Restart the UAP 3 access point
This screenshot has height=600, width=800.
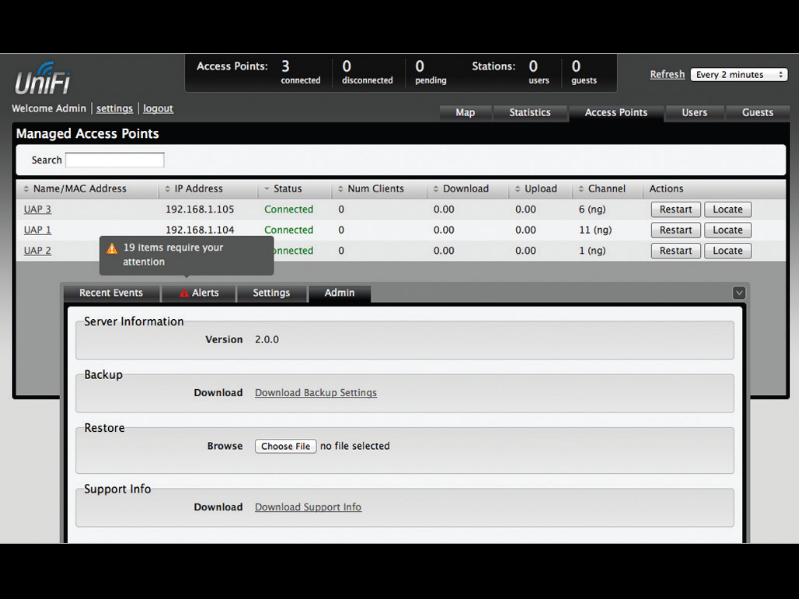(x=676, y=209)
